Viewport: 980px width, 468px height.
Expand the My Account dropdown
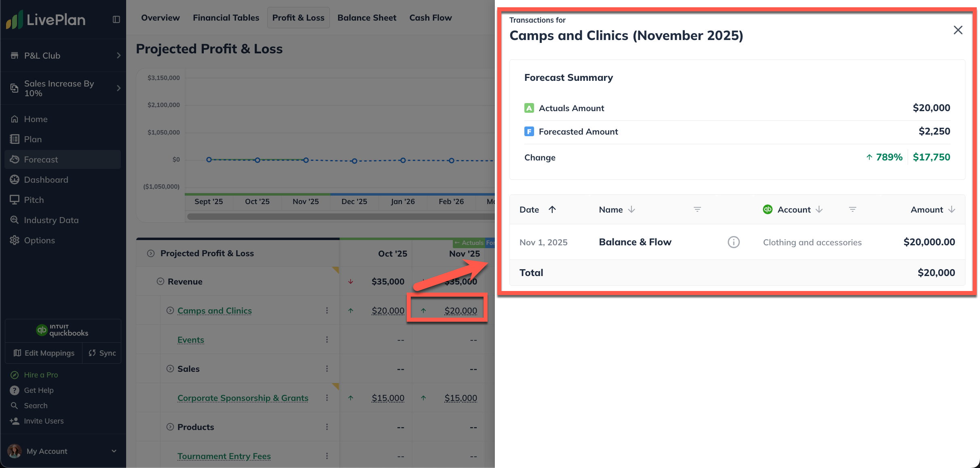point(114,451)
